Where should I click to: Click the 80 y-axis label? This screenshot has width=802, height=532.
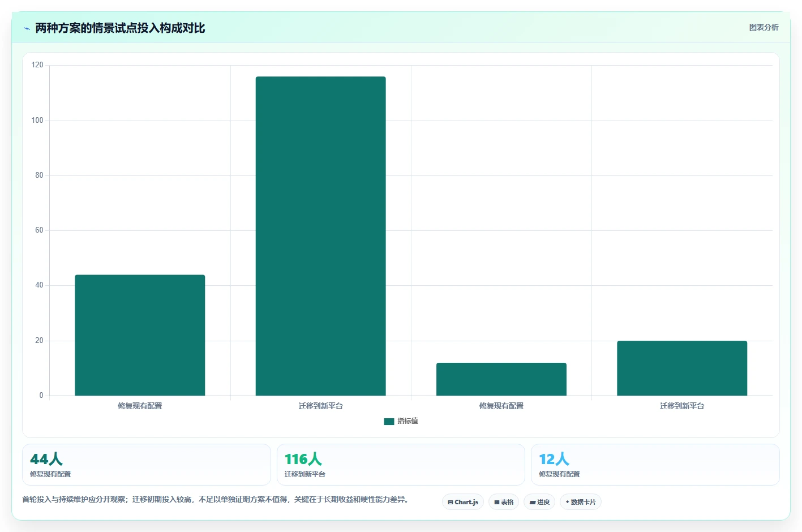39,175
